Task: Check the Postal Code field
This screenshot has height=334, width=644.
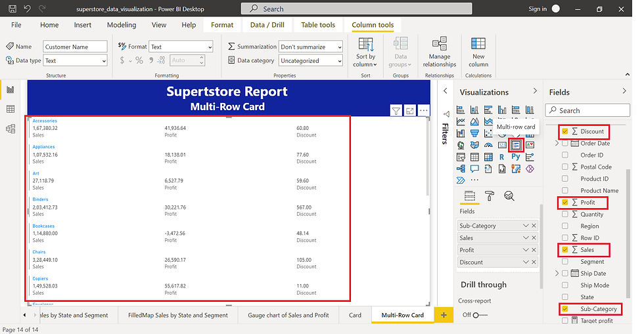Action: pos(565,167)
